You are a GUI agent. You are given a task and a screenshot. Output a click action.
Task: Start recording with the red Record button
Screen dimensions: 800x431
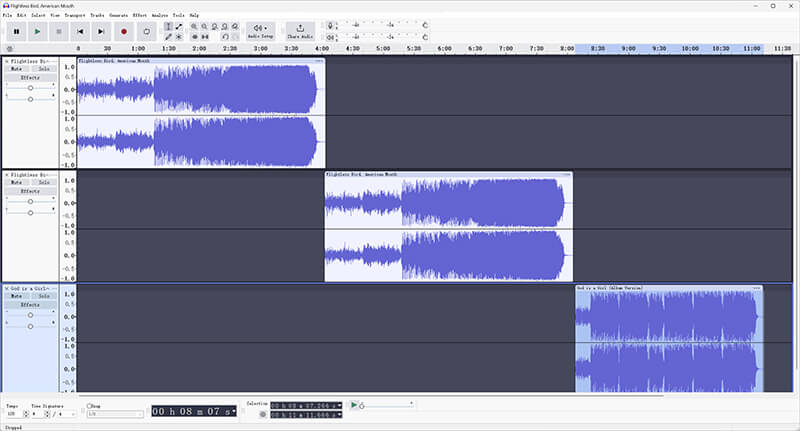(x=123, y=32)
